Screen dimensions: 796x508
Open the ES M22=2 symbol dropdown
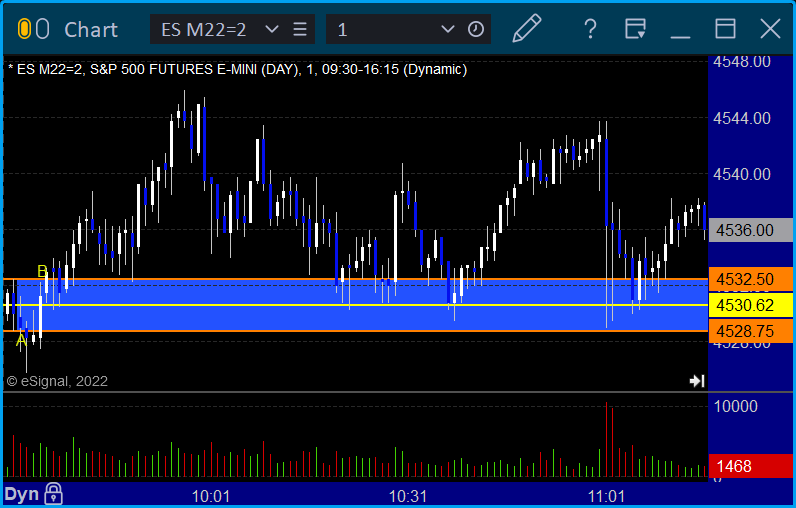(272, 29)
